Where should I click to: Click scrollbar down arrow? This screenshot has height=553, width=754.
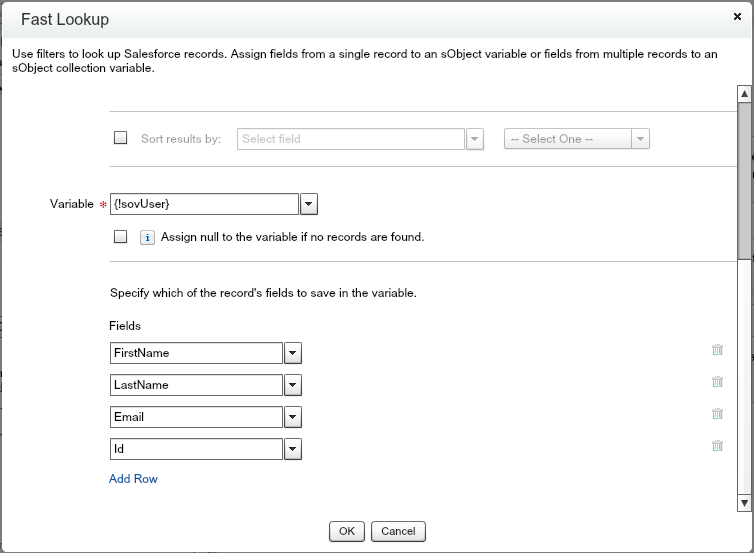pos(744,501)
